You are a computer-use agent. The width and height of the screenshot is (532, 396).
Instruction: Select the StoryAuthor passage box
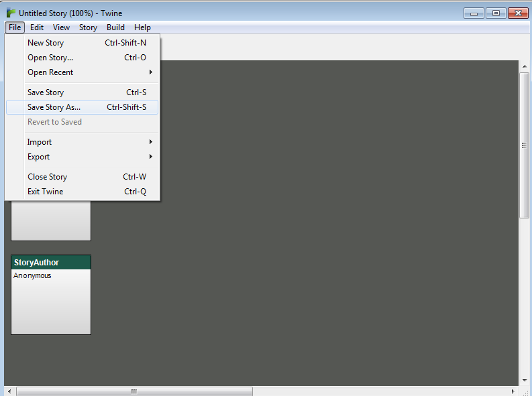pos(51,295)
